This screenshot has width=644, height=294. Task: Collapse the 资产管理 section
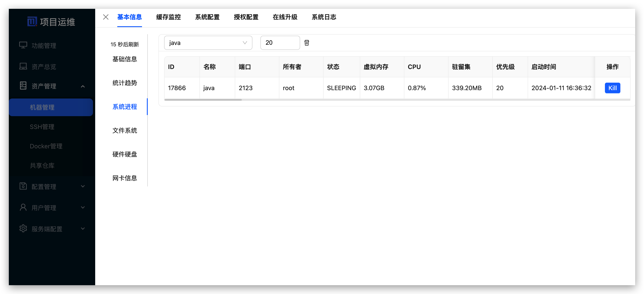pos(83,86)
